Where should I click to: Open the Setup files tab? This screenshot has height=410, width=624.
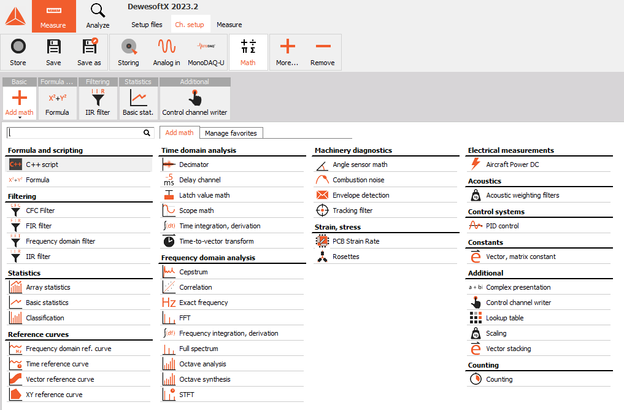147,25
